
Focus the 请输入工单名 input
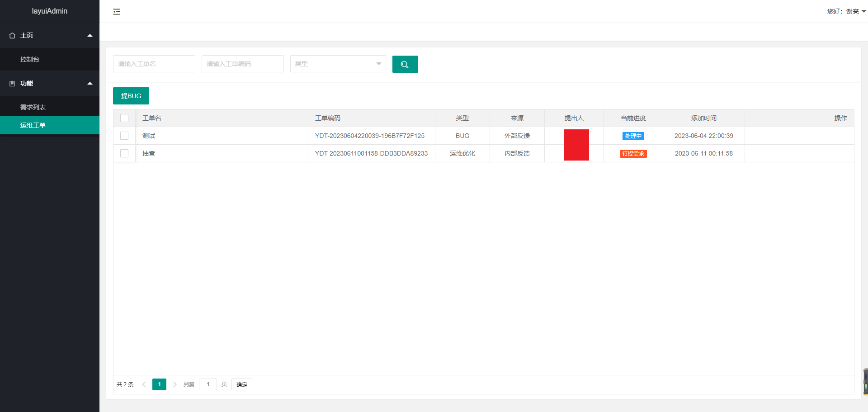tap(154, 64)
